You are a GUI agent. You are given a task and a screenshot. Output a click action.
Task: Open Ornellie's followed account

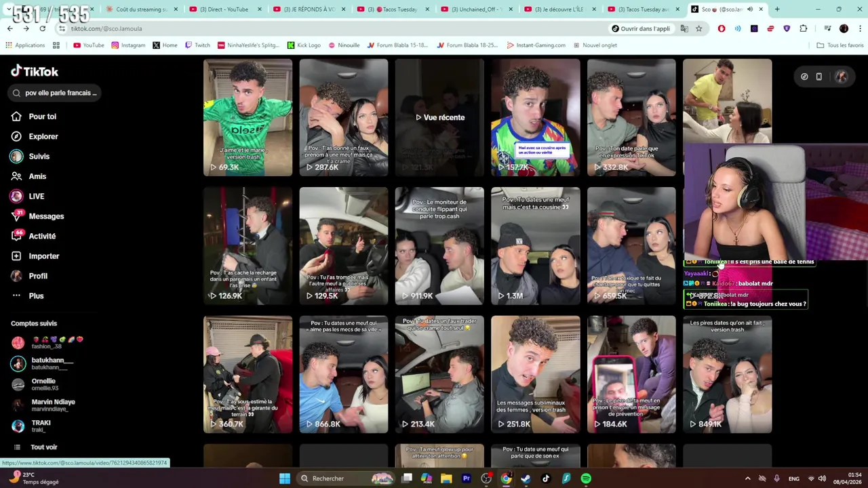pos(35,384)
